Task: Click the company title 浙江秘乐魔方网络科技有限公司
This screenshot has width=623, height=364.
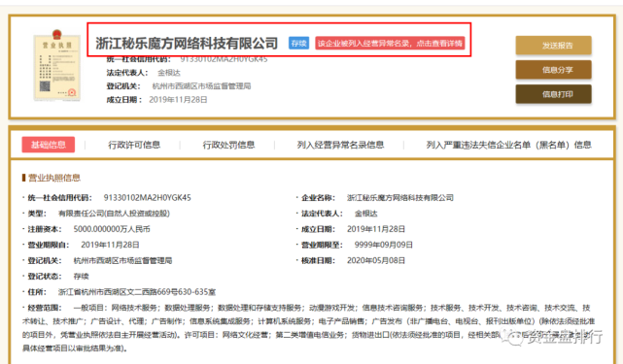Action: pyautogui.click(x=187, y=44)
